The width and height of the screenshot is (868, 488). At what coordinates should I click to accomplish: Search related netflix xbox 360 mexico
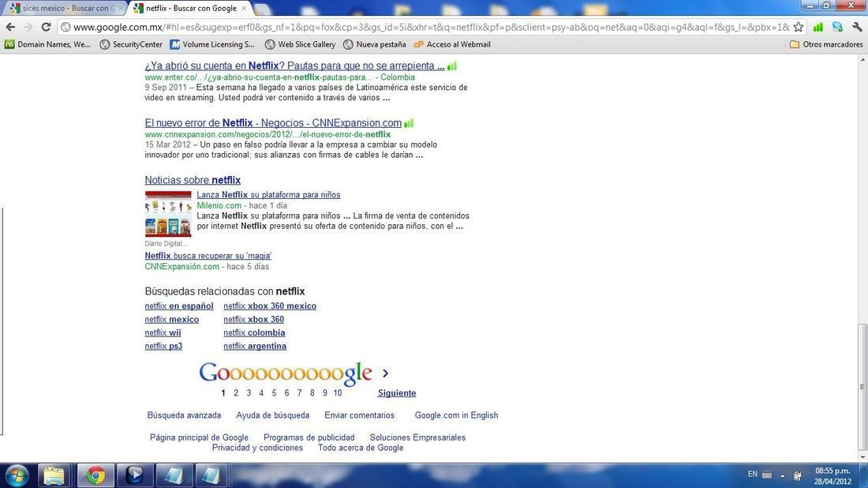(x=270, y=306)
